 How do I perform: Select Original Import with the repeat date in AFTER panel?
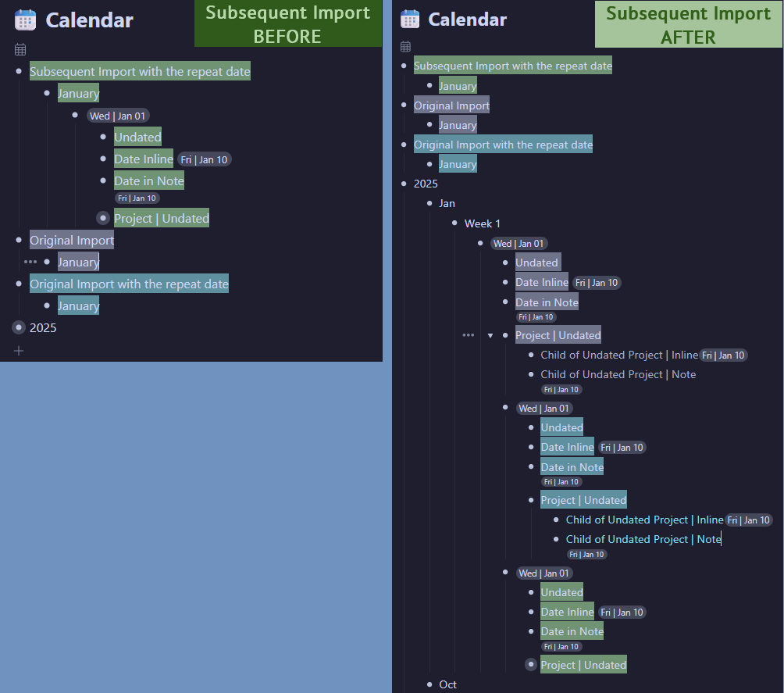pos(503,145)
